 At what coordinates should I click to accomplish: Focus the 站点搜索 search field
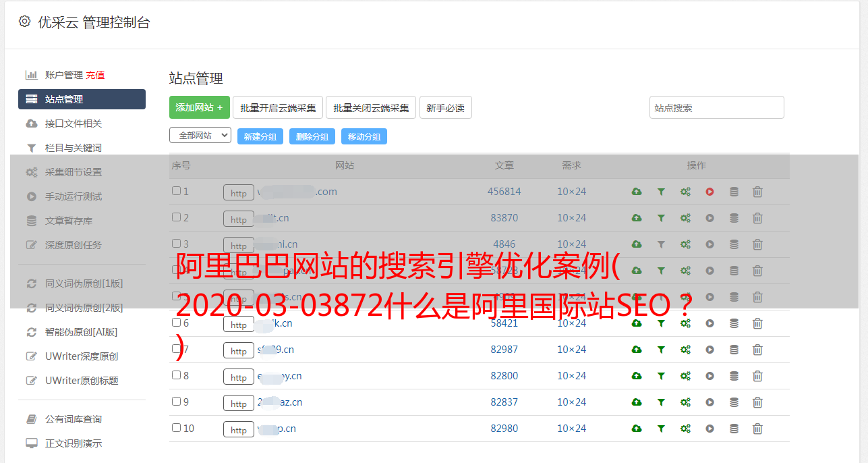coord(717,107)
